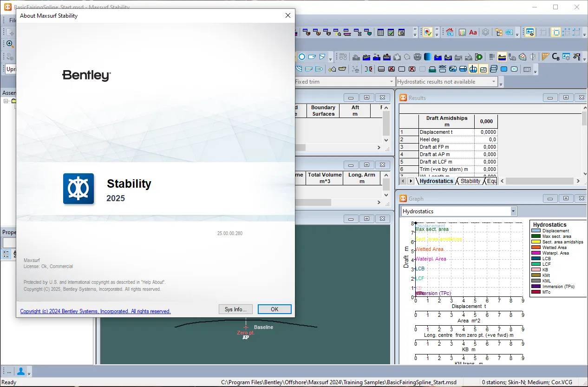Click the hierarchy tree icon
This screenshot has width=588, height=387.
(x=499, y=33)
